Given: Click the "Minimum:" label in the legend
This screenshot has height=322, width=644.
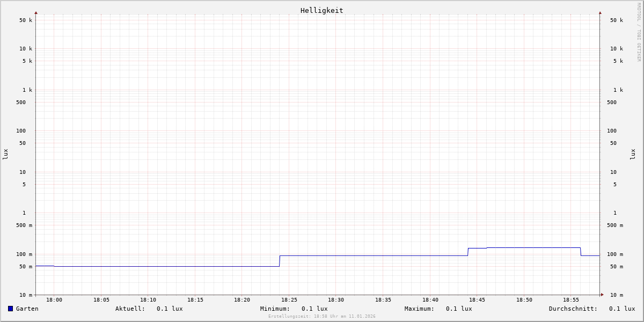Looking at the screenshot, I should tap(275, 309).
